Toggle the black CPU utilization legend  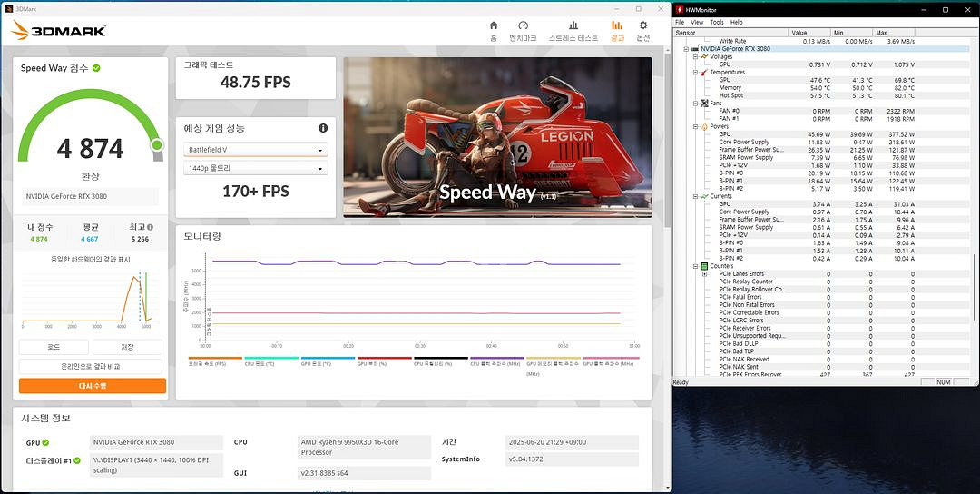[x=441, y=361]
